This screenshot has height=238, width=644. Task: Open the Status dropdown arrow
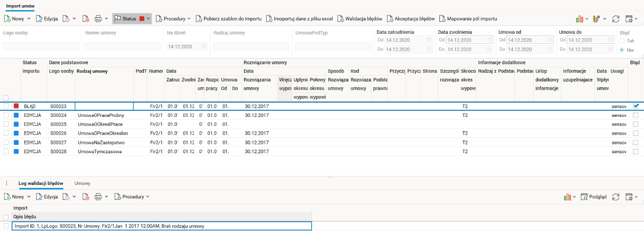pyautogui.click(x=148, y=19)
